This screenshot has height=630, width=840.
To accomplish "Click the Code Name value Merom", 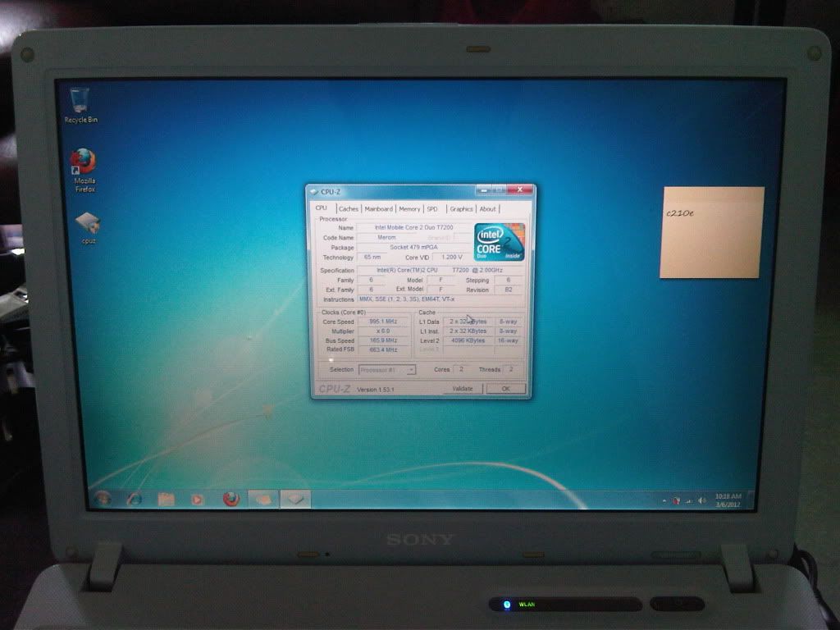I will pos(386,237).
